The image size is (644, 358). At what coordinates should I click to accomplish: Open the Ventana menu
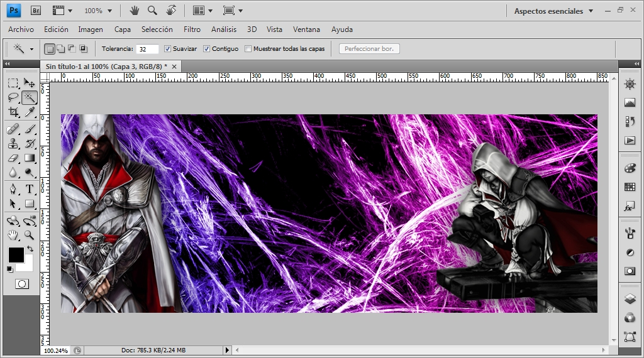[x=306, y=30]
